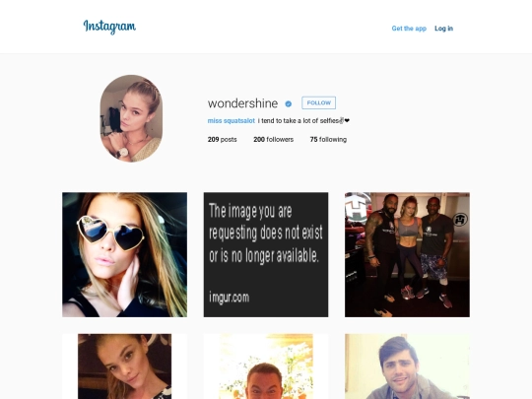Open the oval profile picture

pyautogui.click(x=131, y=118)
